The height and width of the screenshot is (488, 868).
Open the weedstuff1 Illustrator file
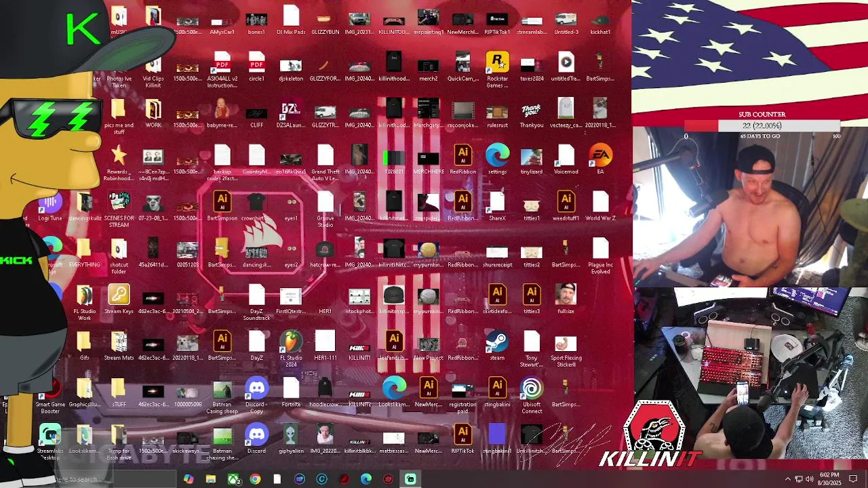tap(566, 202)
